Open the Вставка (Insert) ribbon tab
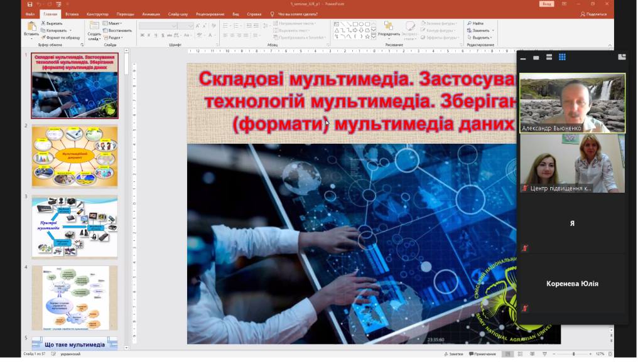 pos(72,14)
